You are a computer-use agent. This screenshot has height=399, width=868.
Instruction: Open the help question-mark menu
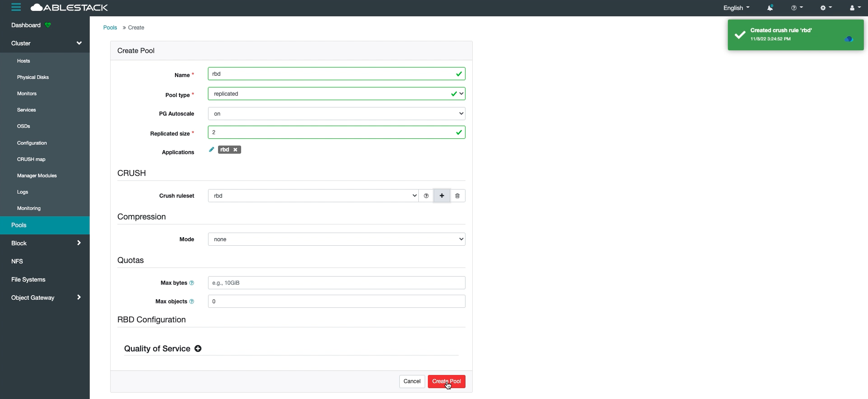click(x=796, y=8)
